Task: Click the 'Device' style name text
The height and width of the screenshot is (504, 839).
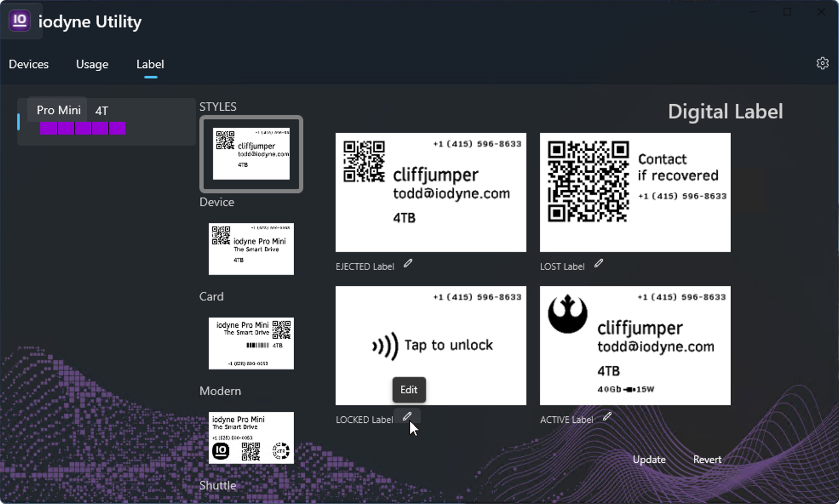Action: [217, 202]
